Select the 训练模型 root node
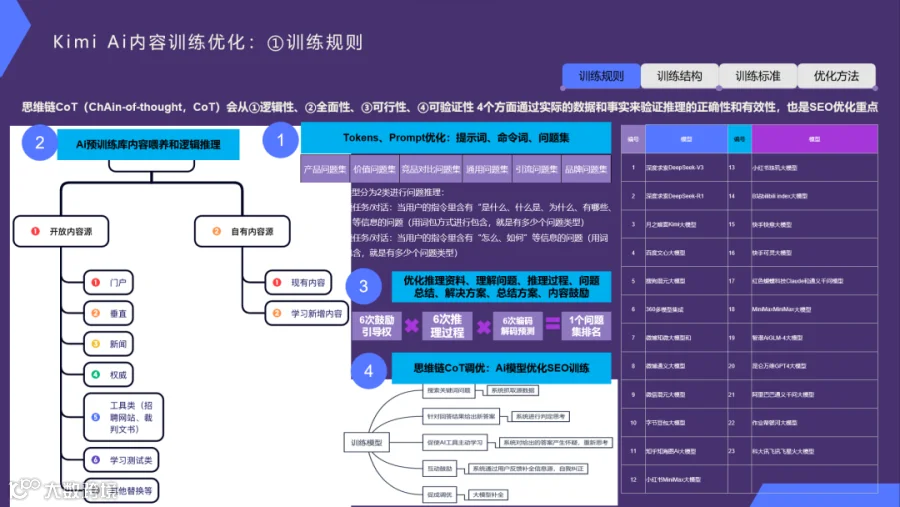The image size is (900, 507). [367, 443]
